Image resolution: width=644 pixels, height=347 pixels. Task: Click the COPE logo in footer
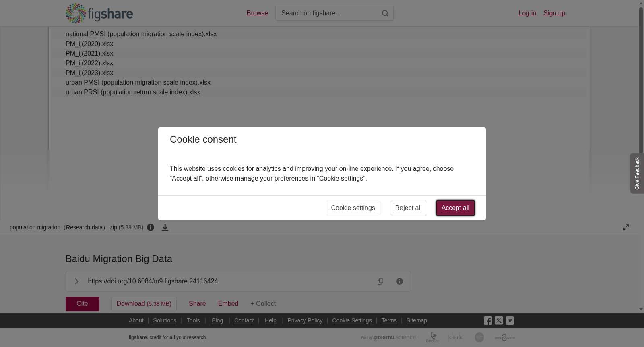pyautogui.click(x=456, y=337)
